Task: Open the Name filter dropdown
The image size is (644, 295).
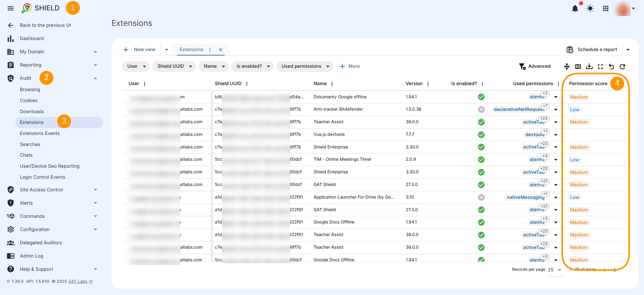Action: pos(214,66)
